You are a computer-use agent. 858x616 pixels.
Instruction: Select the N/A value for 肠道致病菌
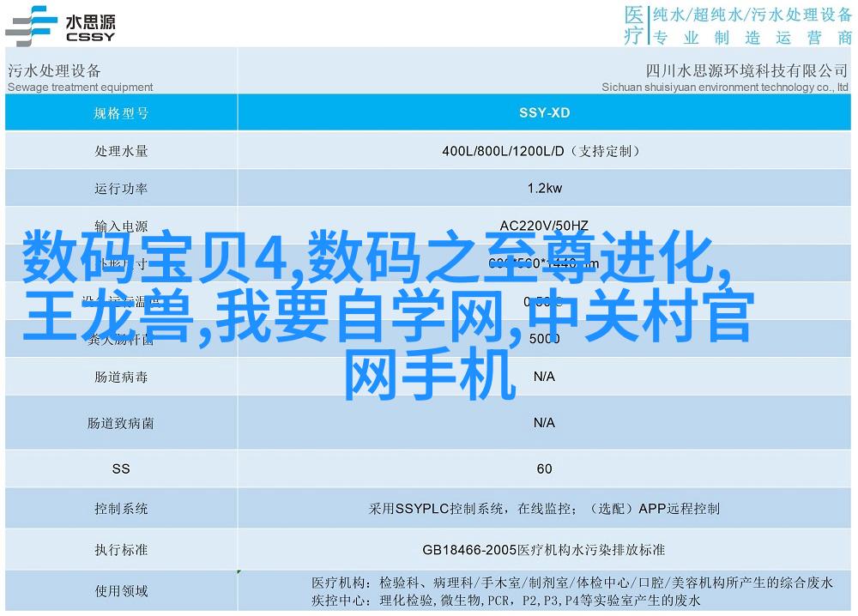[544, 422]
